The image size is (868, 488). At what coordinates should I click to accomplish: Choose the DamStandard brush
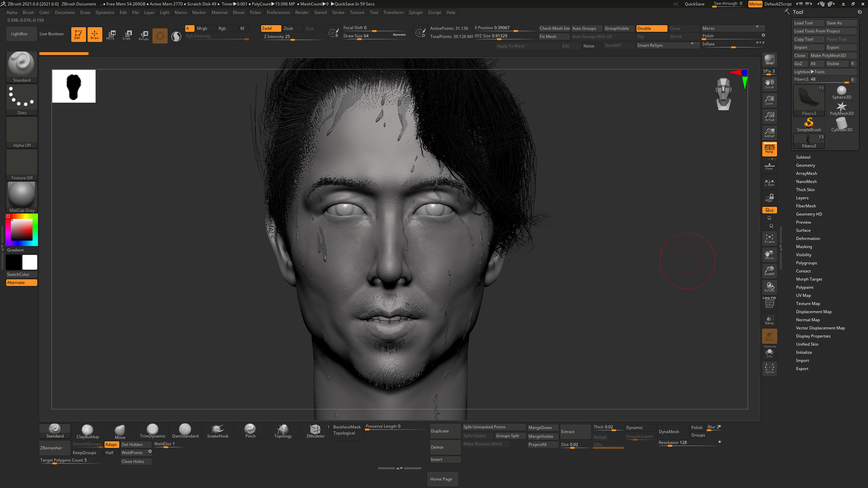(185, 431)
